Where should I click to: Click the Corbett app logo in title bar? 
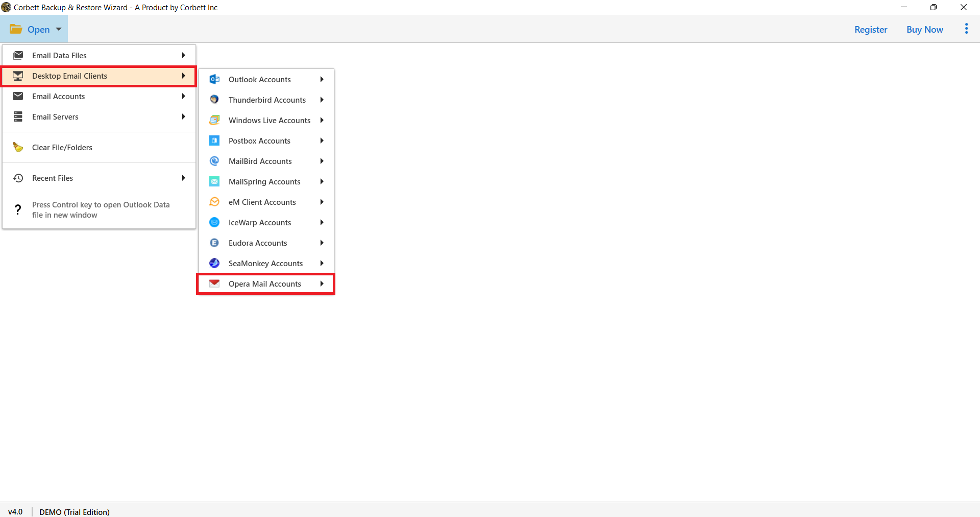pos(6,7)
